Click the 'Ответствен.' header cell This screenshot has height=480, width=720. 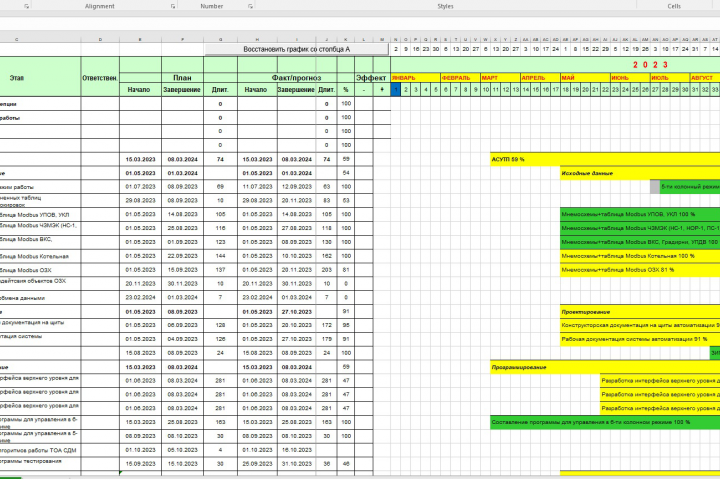[x=100, y=78]
